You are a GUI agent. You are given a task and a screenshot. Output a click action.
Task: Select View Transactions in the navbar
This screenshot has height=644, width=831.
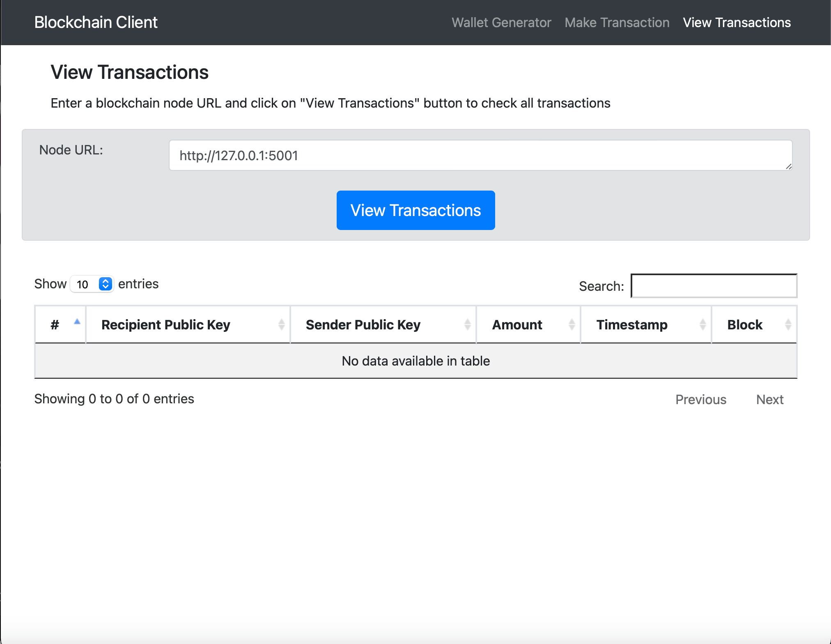737,23
